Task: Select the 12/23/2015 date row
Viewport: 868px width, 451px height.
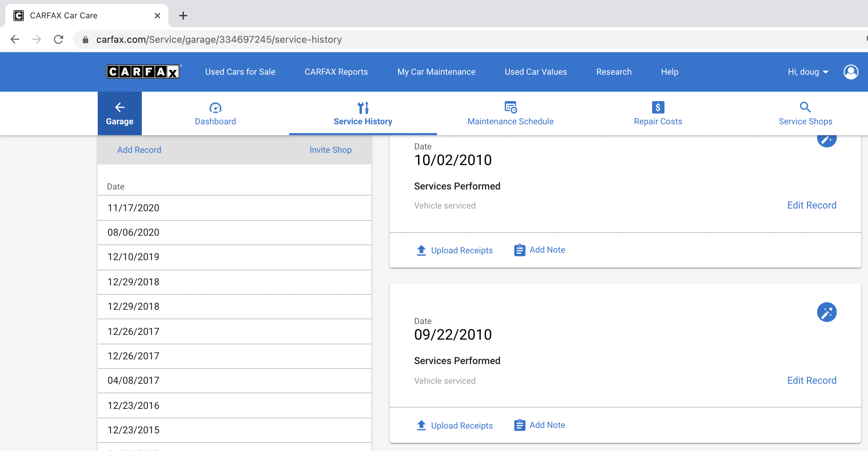Action: (x=234, y=430)
